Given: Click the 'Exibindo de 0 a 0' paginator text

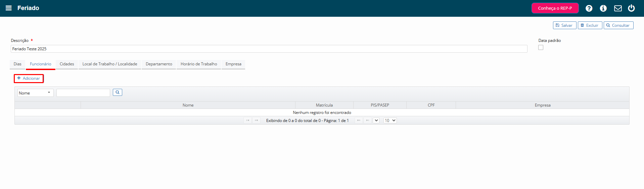Looking at the screenshot, I should (307, 121).
